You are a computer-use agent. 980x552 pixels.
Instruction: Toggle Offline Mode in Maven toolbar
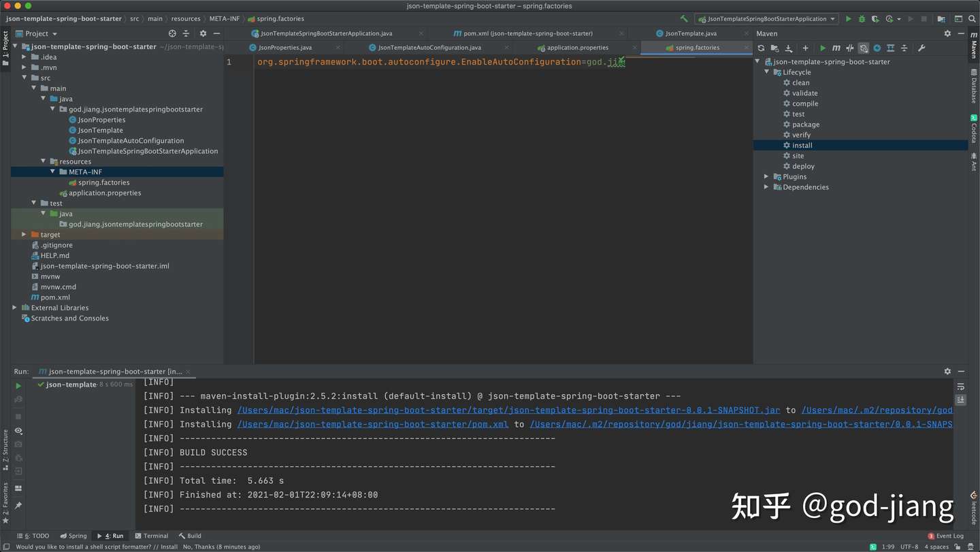tap(849, 48)
